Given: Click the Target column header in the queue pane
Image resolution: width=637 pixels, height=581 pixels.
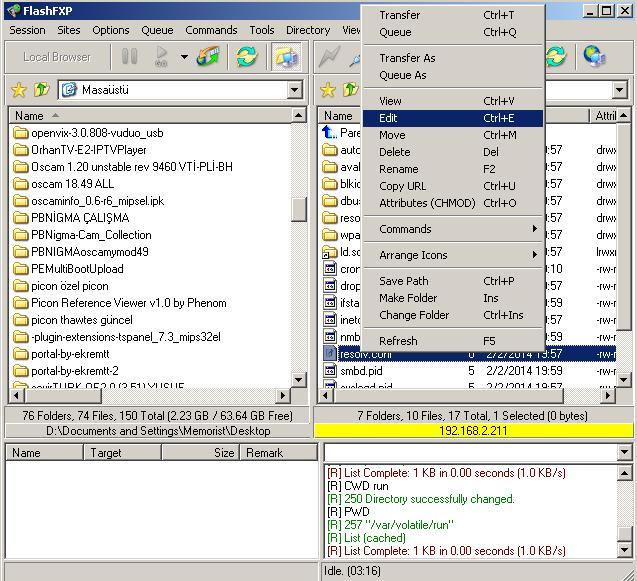Looking at the screenshot, I should pos(122,453).
